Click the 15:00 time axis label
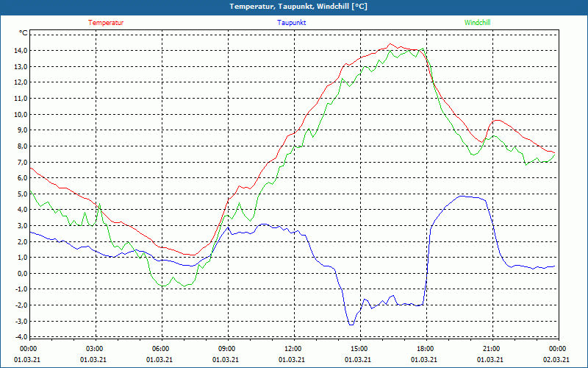588x368 pixels. (359, 349)
